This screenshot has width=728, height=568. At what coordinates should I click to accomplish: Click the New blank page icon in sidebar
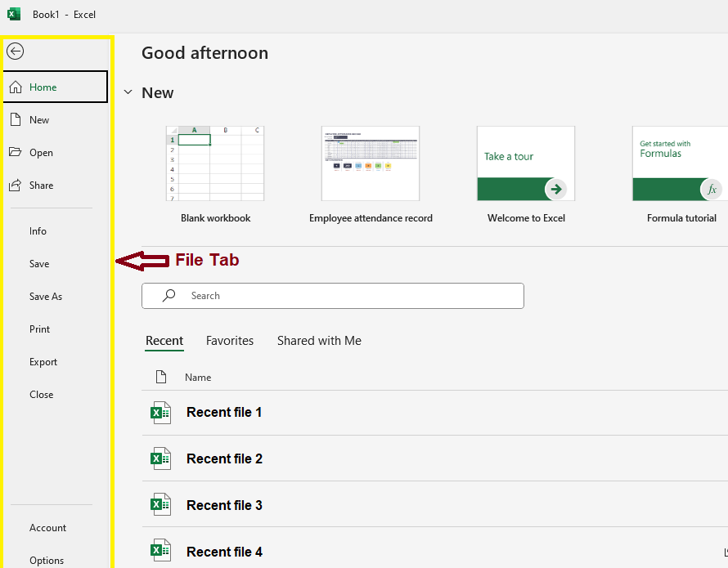(x=16, y=119)
